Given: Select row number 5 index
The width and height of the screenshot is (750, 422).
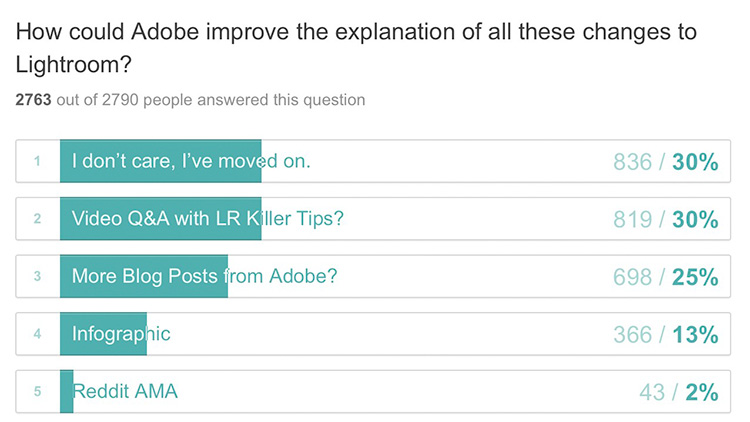Looking at the screenshot, I should pos(37,391).
